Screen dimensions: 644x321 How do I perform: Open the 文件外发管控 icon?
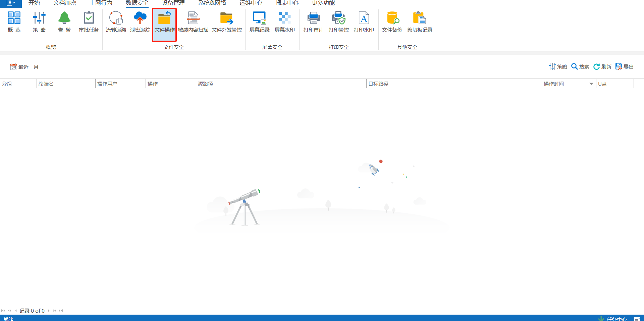[227, 22]
